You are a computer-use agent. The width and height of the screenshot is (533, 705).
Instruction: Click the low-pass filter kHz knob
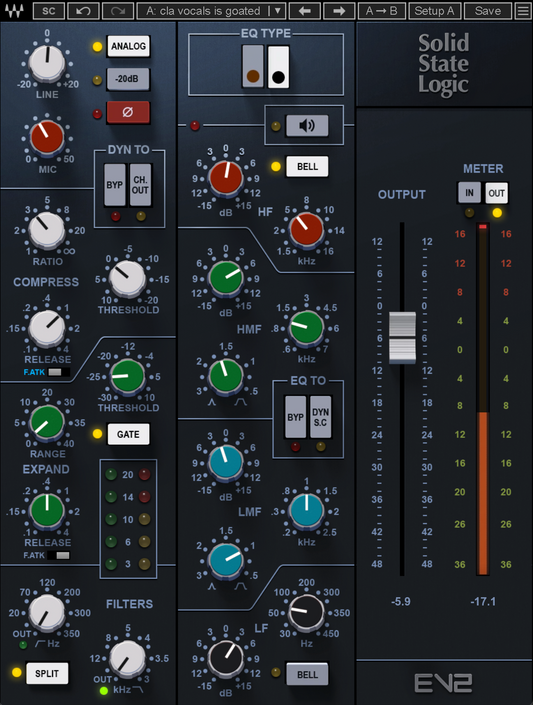click(128, 659)
